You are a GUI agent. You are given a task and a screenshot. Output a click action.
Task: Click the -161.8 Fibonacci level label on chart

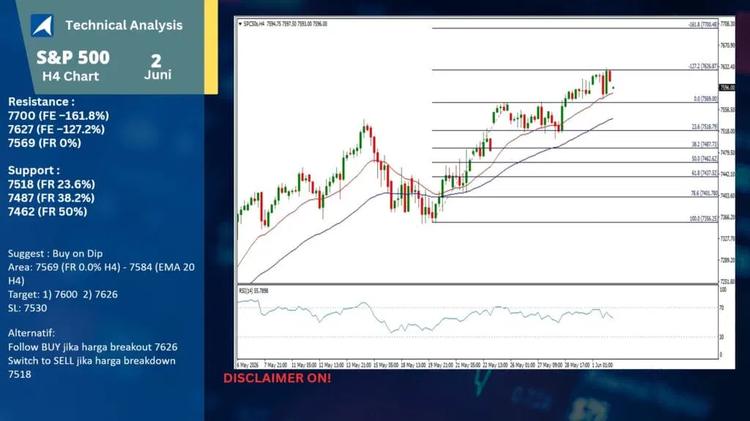(x=703, y=24)
